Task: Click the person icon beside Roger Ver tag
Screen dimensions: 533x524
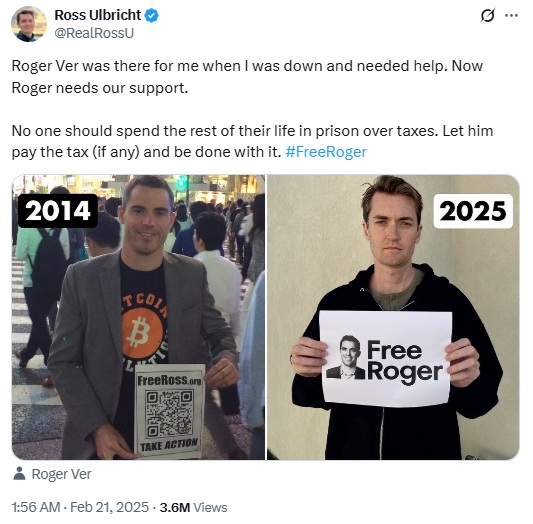Action: point(19,473)
